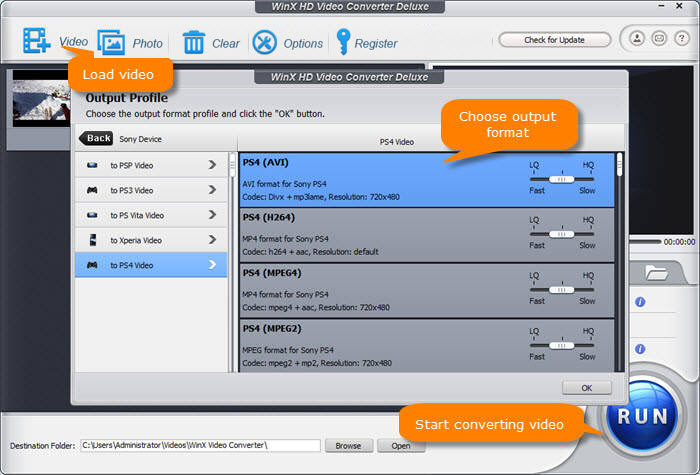Click Codec: mpeg4 + aac description
The image size is (700, 475).
point(316,307)
